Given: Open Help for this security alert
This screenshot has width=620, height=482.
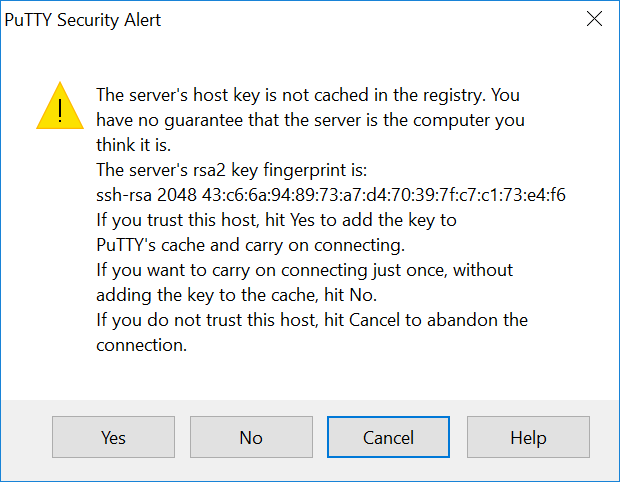Looking at the screenshot, I should pos(527,437).
